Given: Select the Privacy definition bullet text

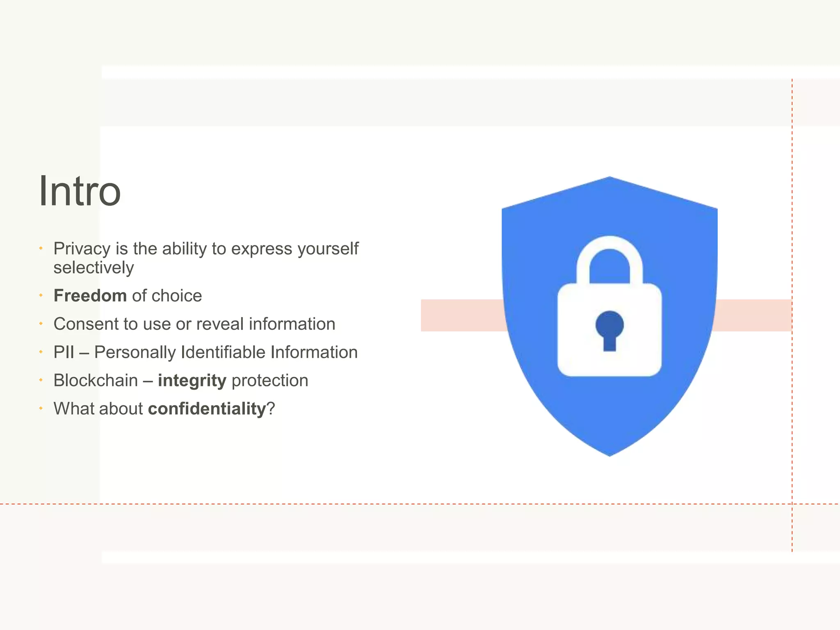Looking at the screenshot, I should [206, 258].
